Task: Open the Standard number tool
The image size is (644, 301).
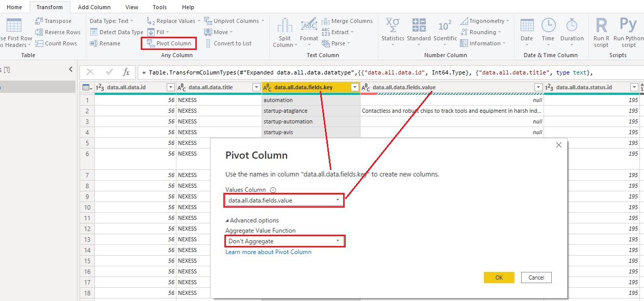Action: click(x=419, y=33)
